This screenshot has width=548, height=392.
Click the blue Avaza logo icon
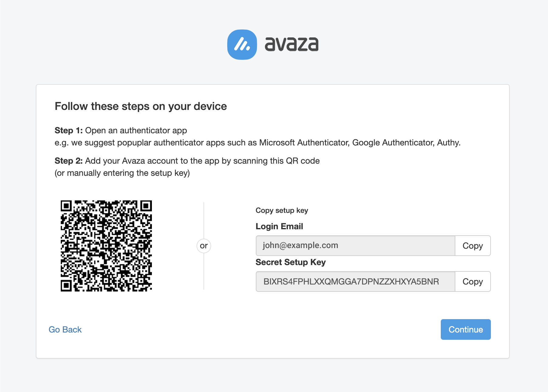[x=242, y=45]
